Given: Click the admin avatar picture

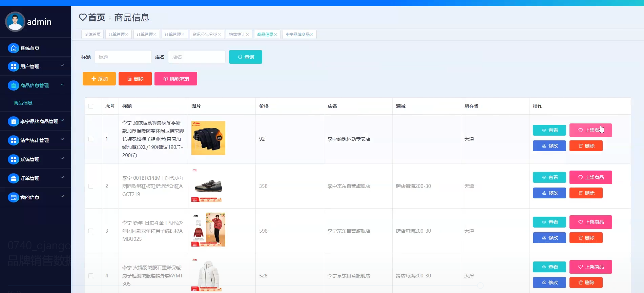Looking at the screenshot, I should [15, 22].
